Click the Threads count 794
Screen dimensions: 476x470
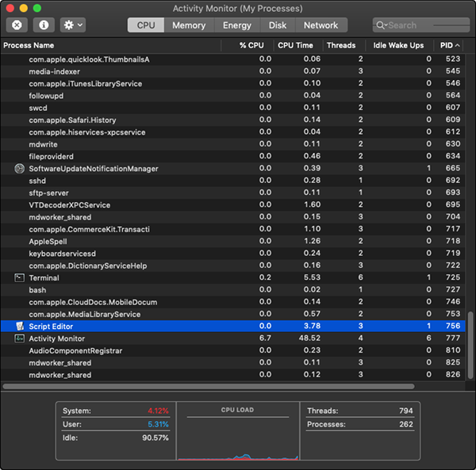click(x=406, y=411)
